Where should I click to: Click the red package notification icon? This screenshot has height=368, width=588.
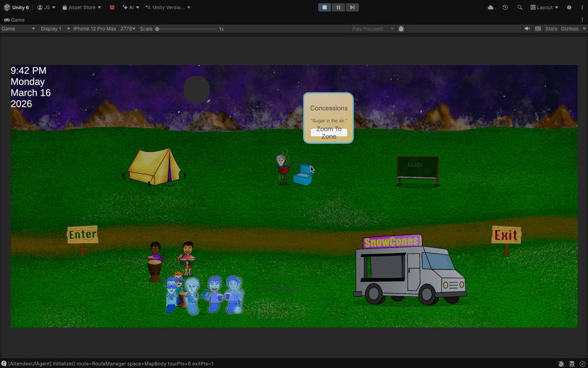coord(112,7)
